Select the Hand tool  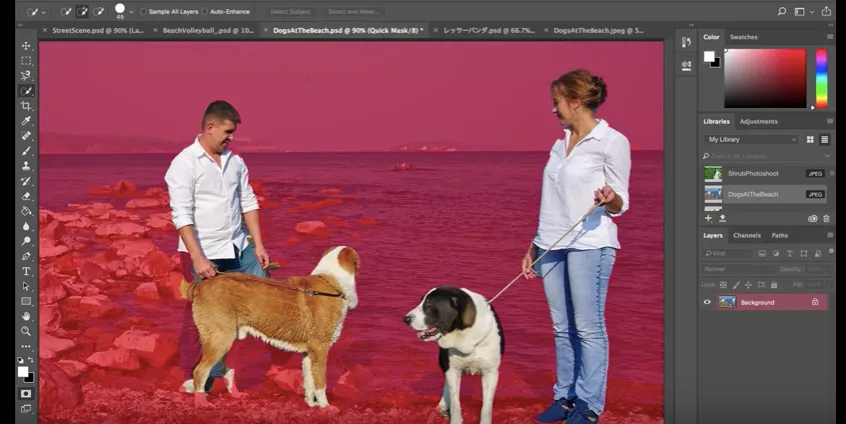tap(26, 317)
